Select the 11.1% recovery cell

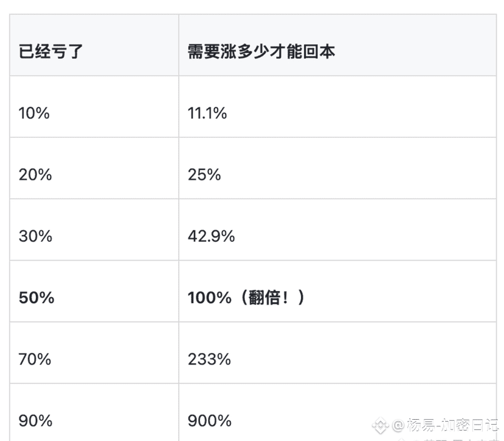[207, 113]
